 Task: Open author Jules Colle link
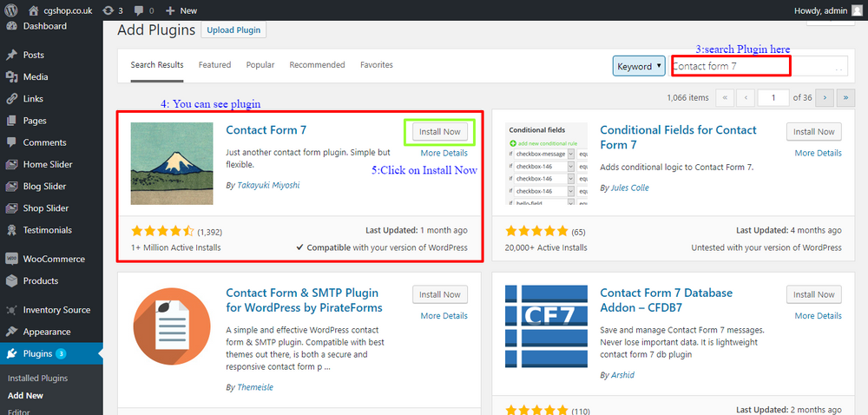630,188
